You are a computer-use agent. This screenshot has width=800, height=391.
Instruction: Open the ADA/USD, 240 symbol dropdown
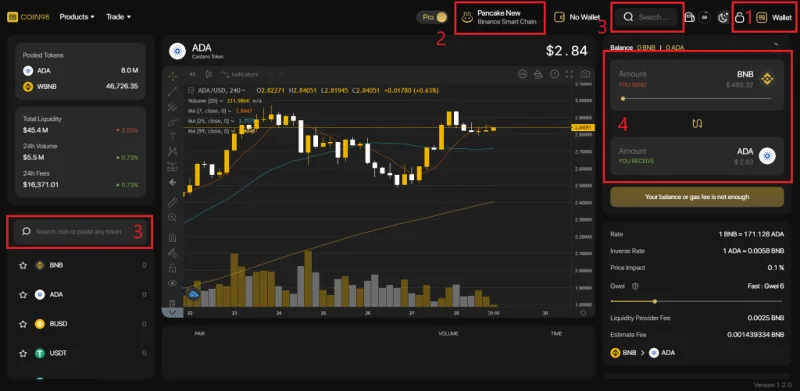click(221, 90)
